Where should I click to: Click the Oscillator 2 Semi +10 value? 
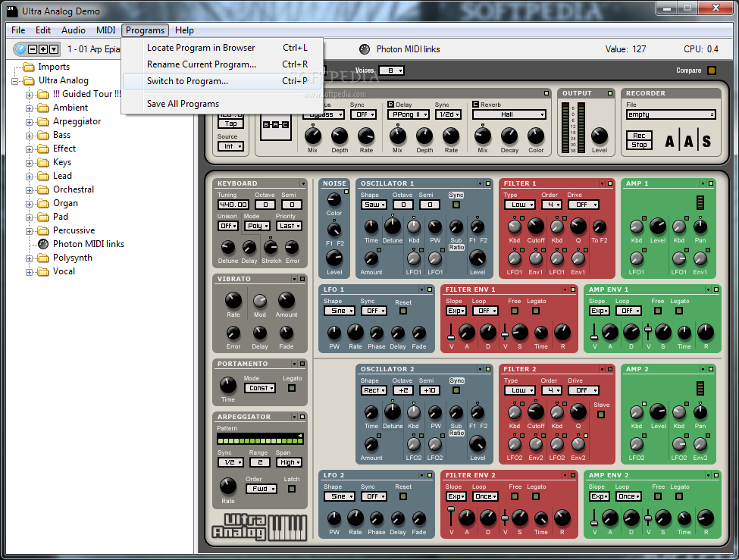pyautogui.click(x=430, y=390)
